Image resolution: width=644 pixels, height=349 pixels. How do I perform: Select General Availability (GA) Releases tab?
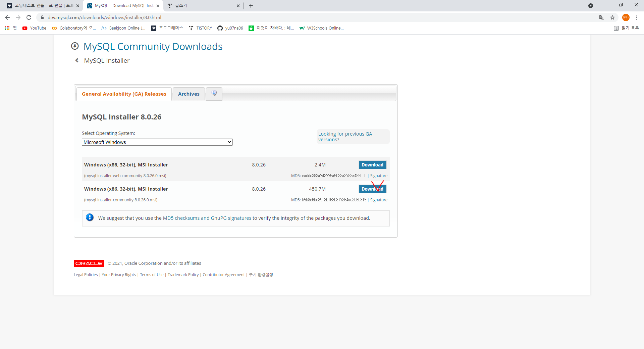coord(124,94)
